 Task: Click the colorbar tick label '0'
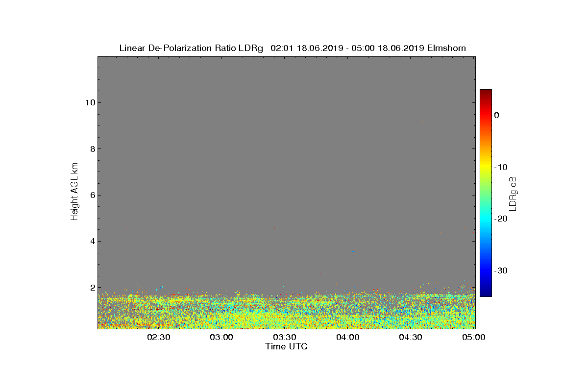pos(496,115)
